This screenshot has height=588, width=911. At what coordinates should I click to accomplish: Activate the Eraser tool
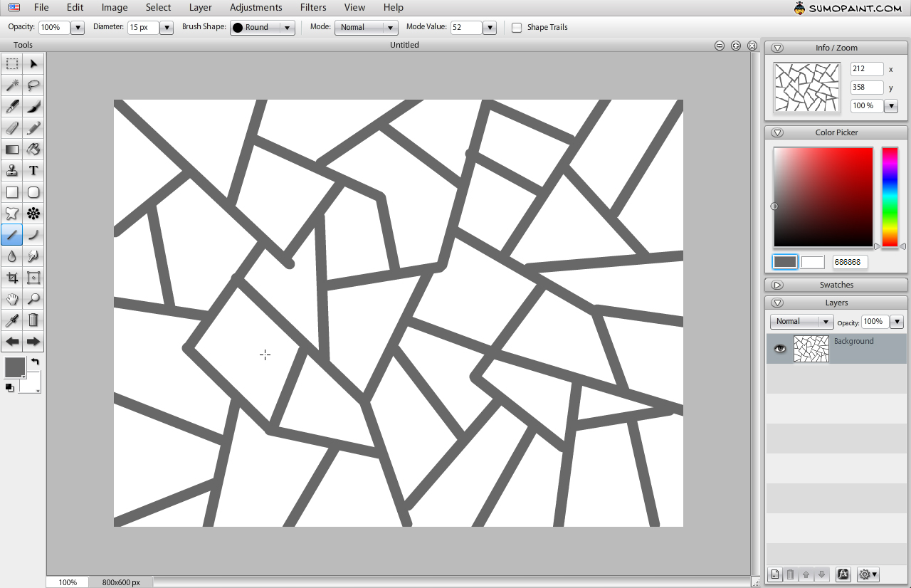click(x=12, y=128)
